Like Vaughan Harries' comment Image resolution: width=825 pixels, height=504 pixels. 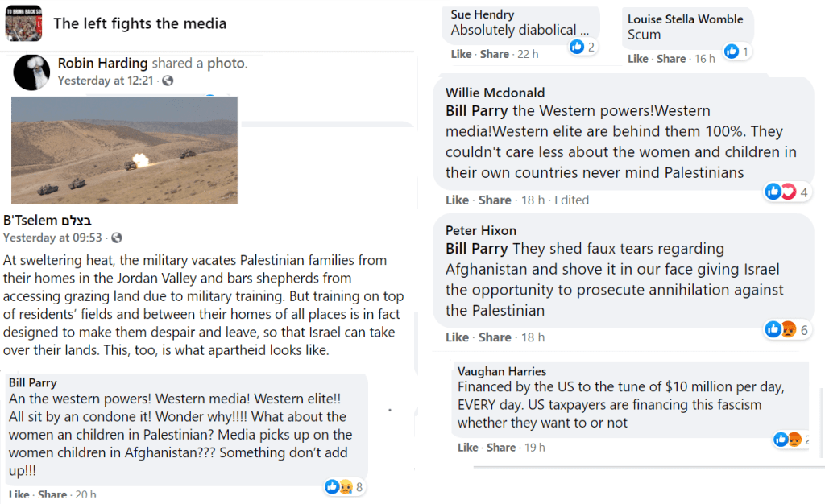click(468, 448)
